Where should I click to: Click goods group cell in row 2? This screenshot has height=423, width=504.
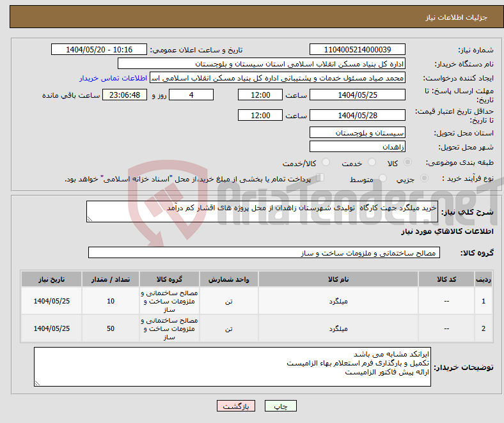coord(169,328)
